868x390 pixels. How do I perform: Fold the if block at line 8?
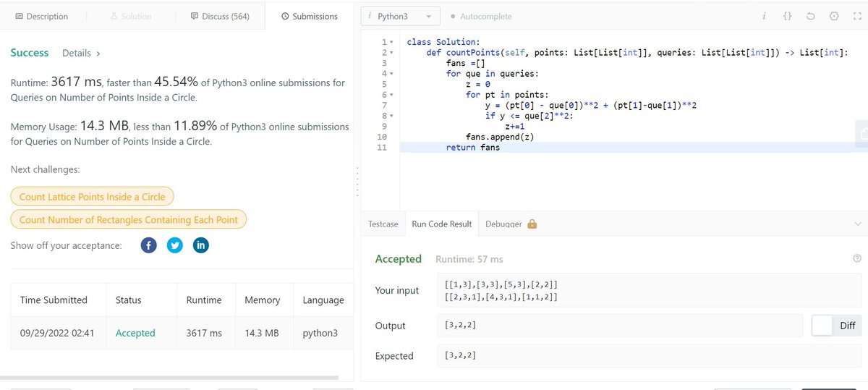391,116
